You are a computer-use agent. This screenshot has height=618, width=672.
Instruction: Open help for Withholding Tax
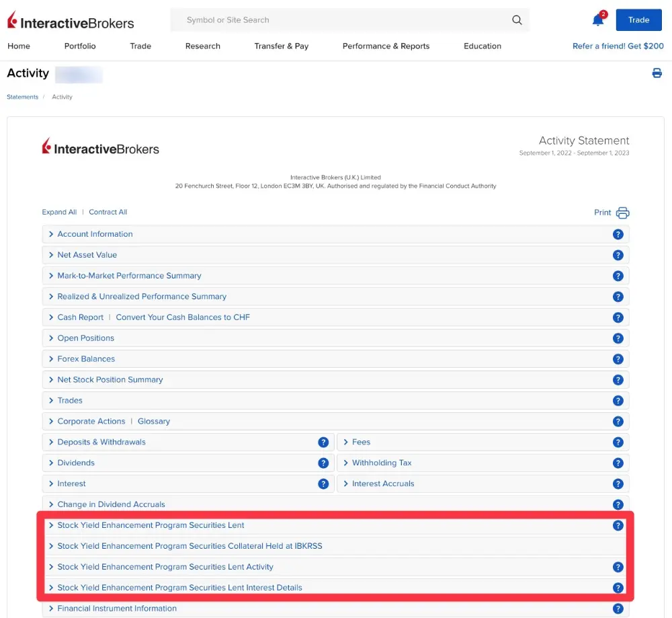(x=618, y=463)
